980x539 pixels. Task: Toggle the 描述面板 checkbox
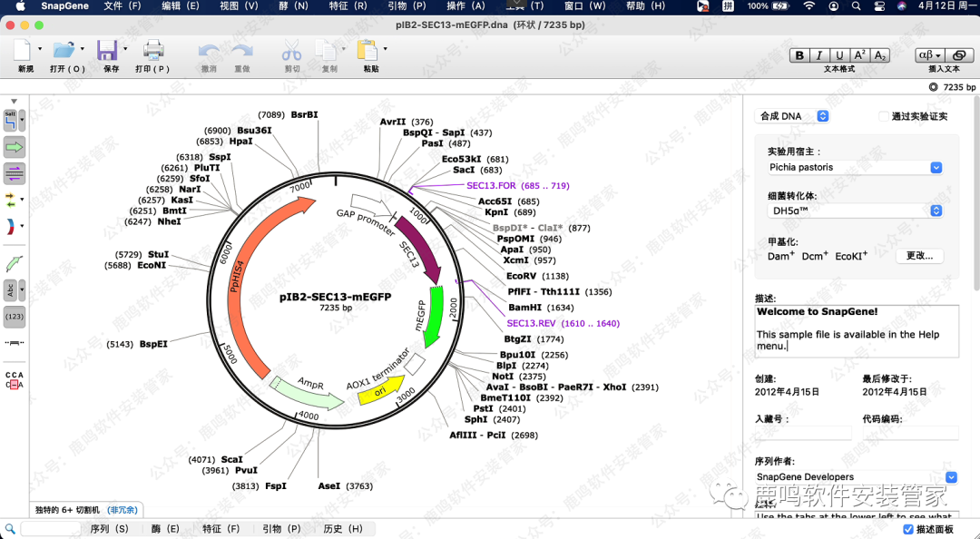tap(908, 529)
